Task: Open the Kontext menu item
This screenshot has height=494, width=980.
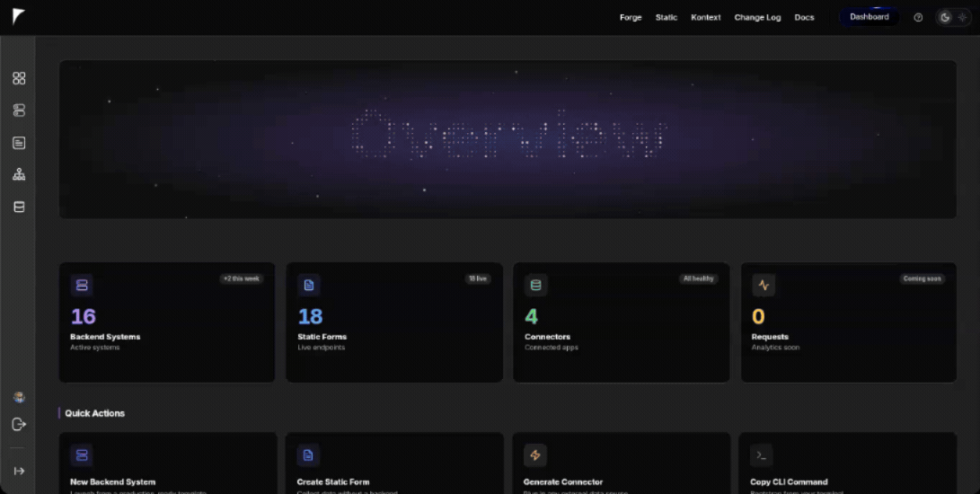Action: pos(706,17)
